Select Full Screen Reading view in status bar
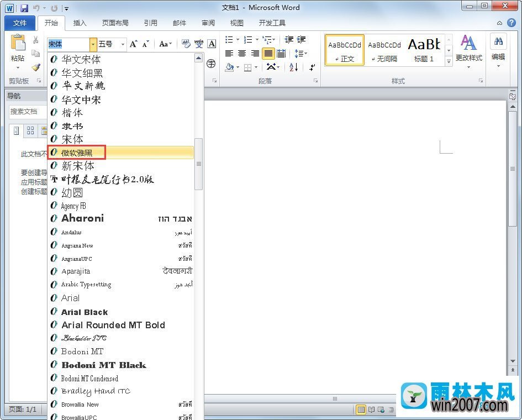Viewport: 522px width, 420px height. coord(371,410)
